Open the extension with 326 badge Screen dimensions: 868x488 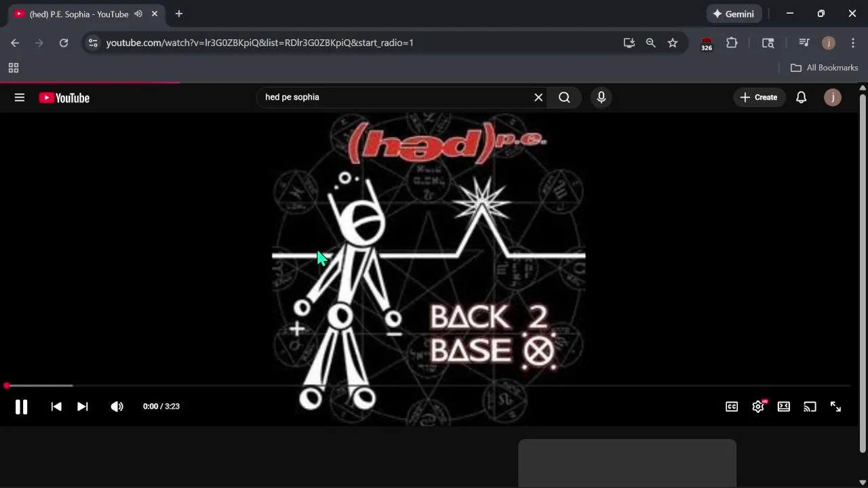(707, 43)
